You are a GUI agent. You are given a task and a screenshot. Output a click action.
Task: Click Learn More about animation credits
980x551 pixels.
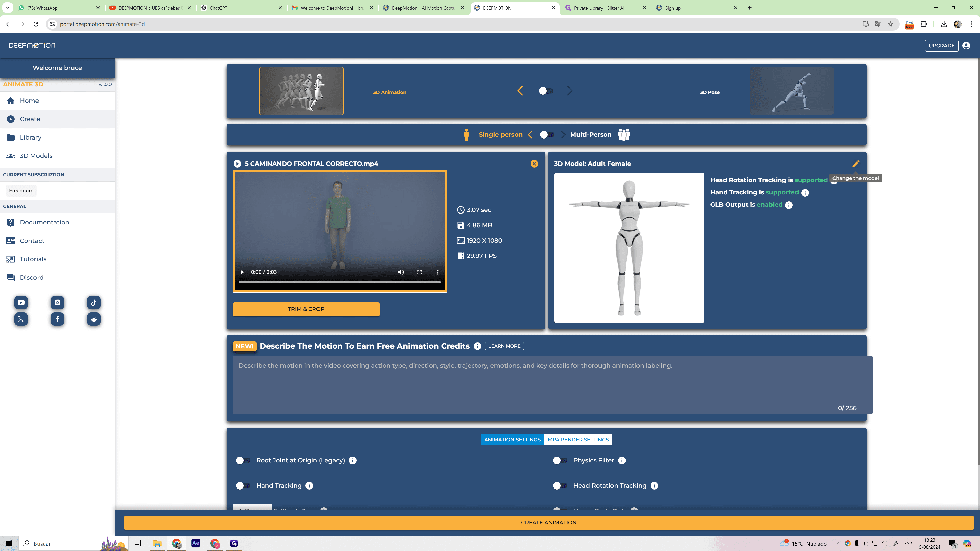point(504,346)
